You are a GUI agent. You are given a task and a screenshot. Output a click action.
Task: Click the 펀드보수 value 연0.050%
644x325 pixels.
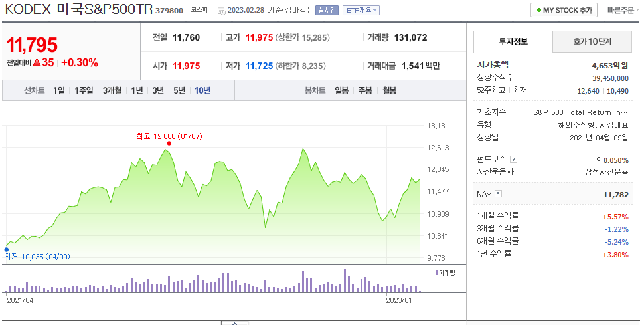click(612, 160)
